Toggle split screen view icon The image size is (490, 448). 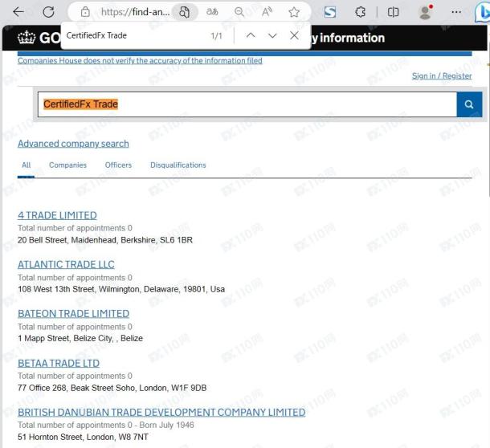[393, 12]
